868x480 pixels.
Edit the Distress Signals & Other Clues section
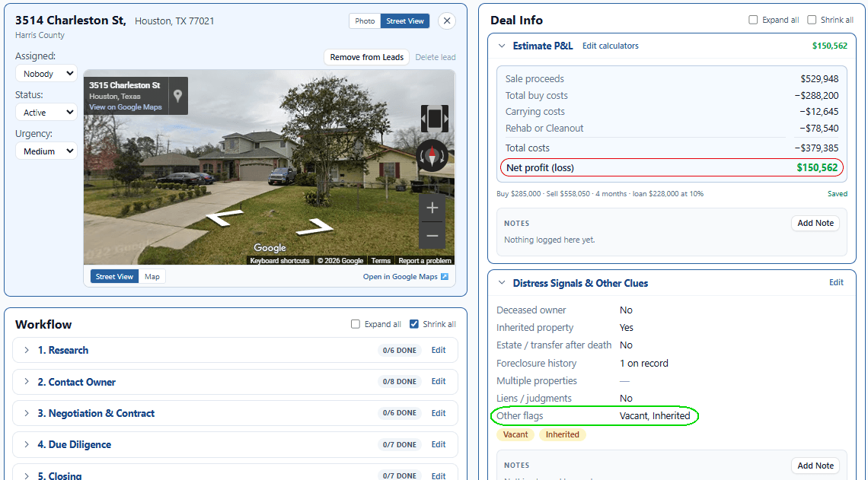tap(837, 282)
